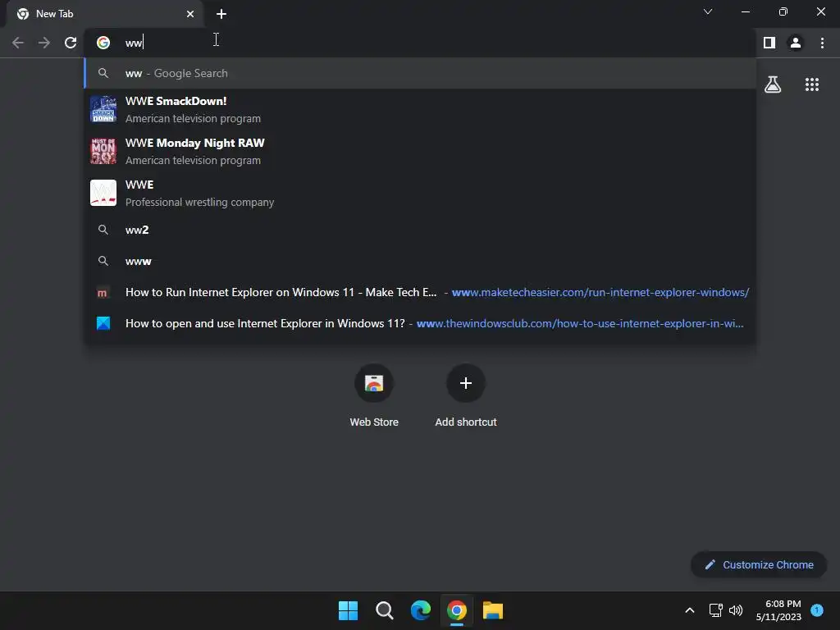Click the WWE logo thumbnail
Viewport: 840px width, 630px height.
point(103,193)
